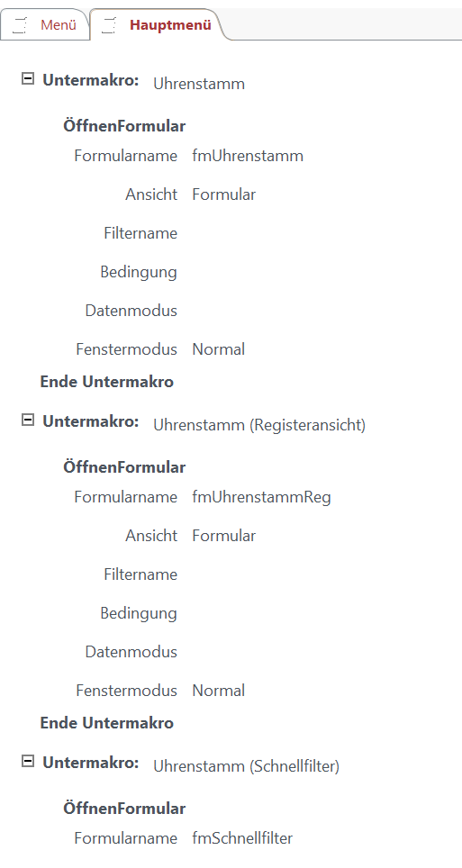This screenshot has height=868, width=462.
Task: Click the Datenmodus label in Registeransicht submacro
Action: click(x=131, y=652)
